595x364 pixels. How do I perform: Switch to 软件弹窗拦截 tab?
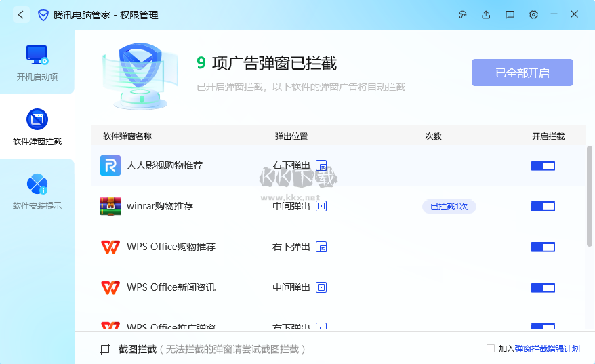[37, 127]
